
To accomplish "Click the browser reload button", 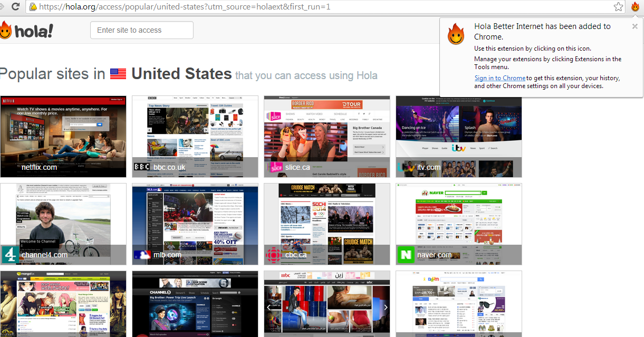I will click(16, 7).
